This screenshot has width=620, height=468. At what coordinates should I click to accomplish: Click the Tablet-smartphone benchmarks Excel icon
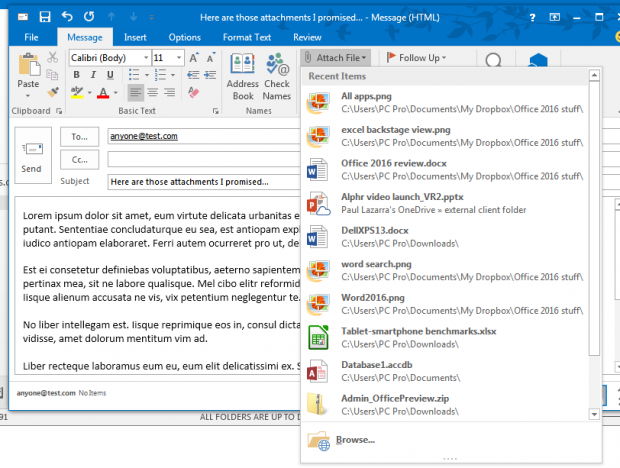[318, 338]
